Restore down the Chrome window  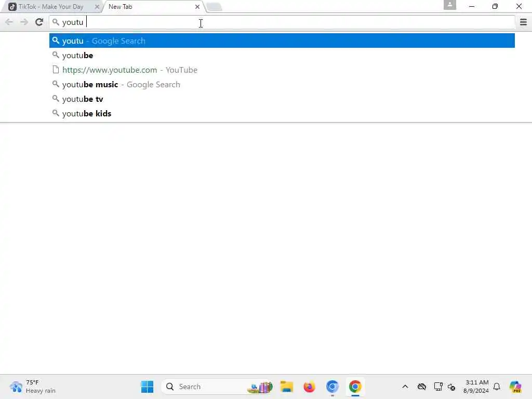pos(495,6)
